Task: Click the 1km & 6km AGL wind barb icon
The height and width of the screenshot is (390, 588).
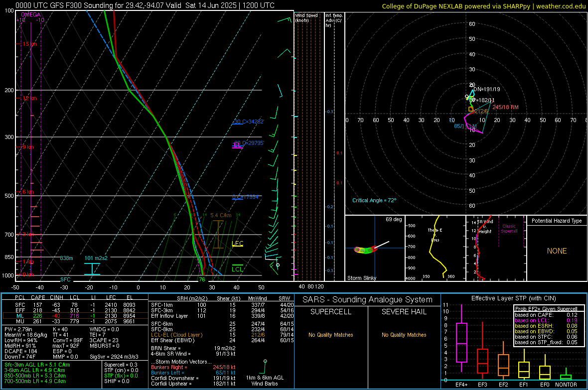Action: pyautogui.click(x=265, y=367)
